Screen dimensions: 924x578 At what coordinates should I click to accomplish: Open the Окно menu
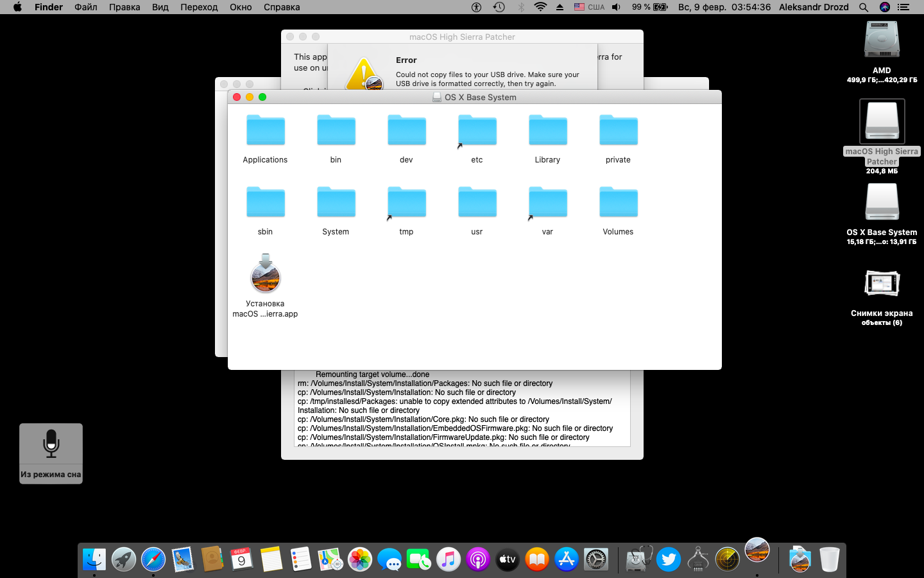241,7
